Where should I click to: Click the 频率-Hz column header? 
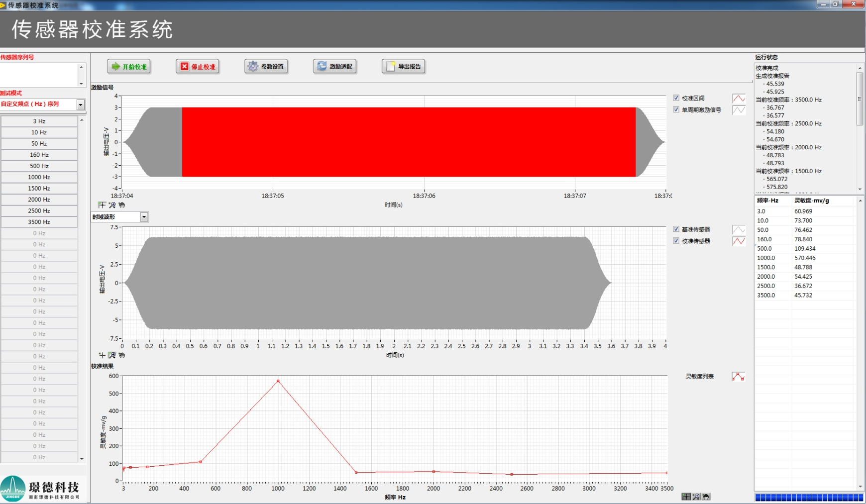(767, 201)
